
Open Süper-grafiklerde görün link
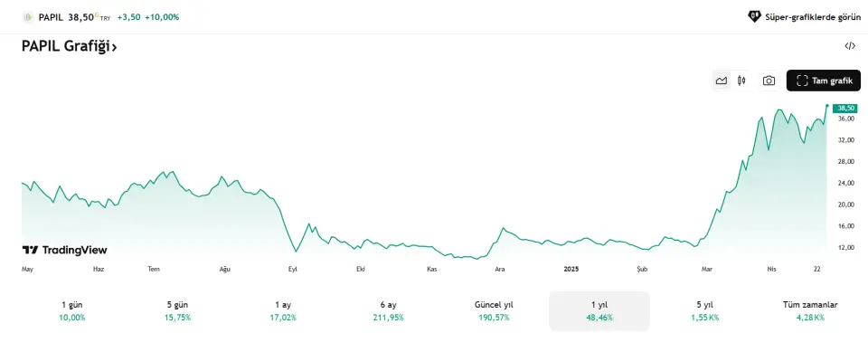pyautogui.click(x=805, y=16)
